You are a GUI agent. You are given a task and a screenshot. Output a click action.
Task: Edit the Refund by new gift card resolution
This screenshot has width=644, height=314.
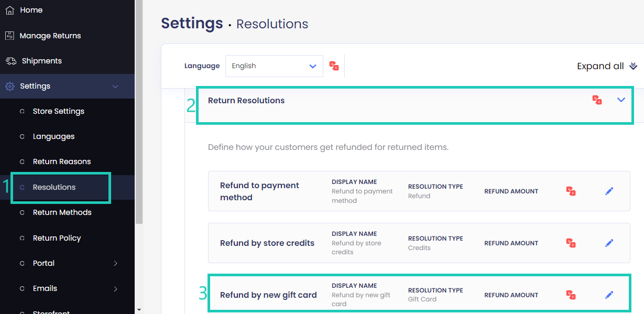click(x=609, y=295)
